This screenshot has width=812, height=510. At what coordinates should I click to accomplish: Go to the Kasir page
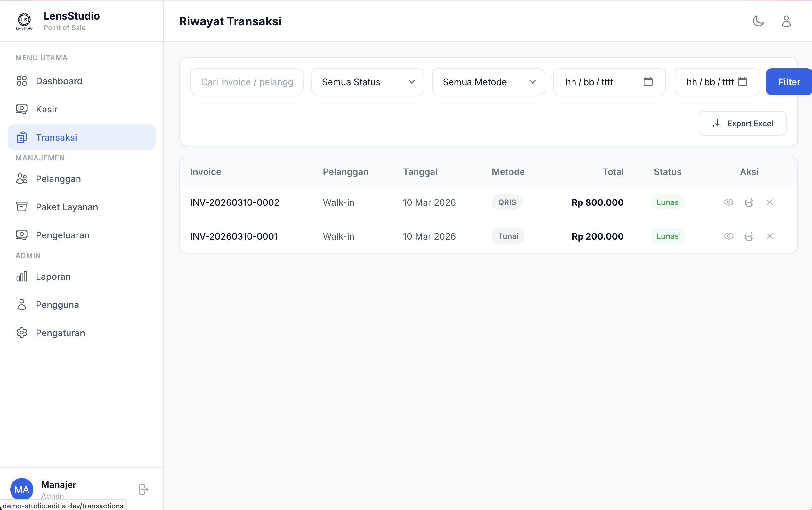[x=46, y=109]
